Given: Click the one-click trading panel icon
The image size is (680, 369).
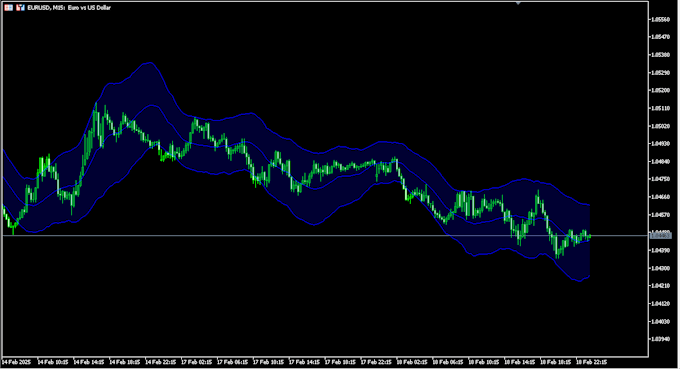Looking at the screenshot, I should 8,7.
